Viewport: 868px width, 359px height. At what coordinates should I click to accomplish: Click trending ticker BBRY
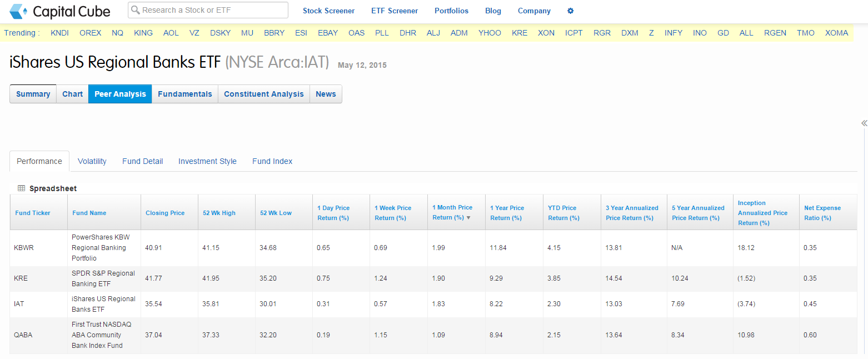[x=275, y=33]
